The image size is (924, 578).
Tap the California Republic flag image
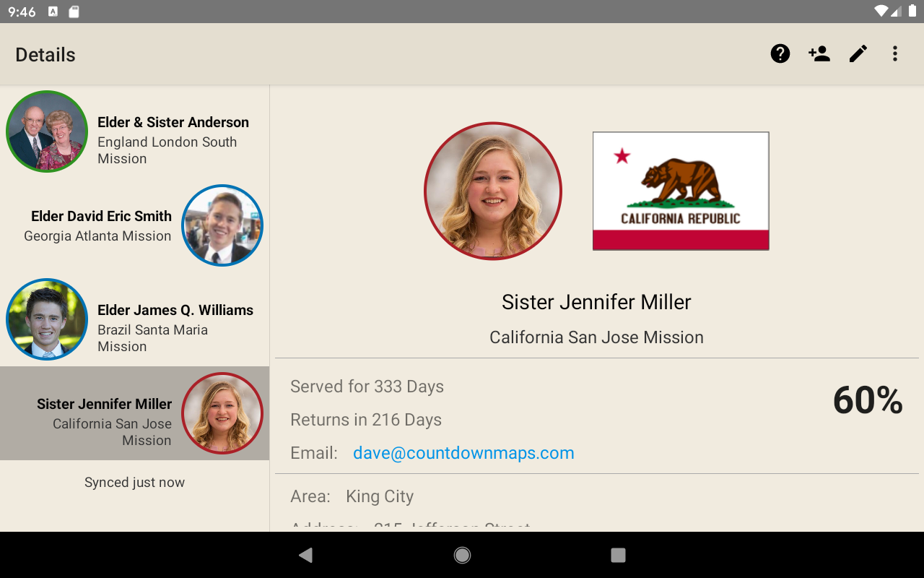pyautogui.click(x=681, y=191)
